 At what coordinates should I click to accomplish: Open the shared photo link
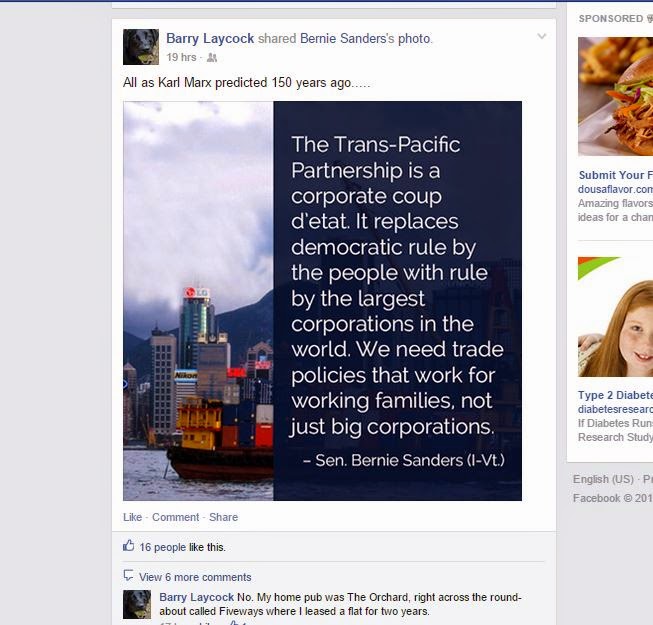[414, 39]
